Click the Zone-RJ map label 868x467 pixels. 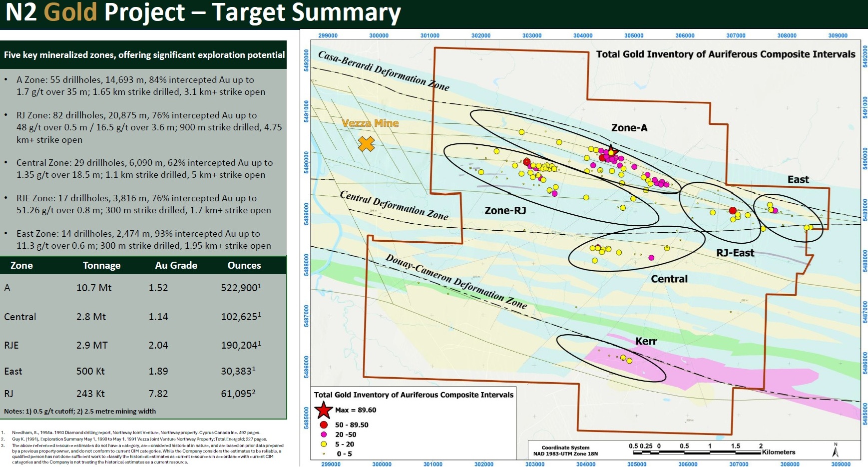pos(505,211)
